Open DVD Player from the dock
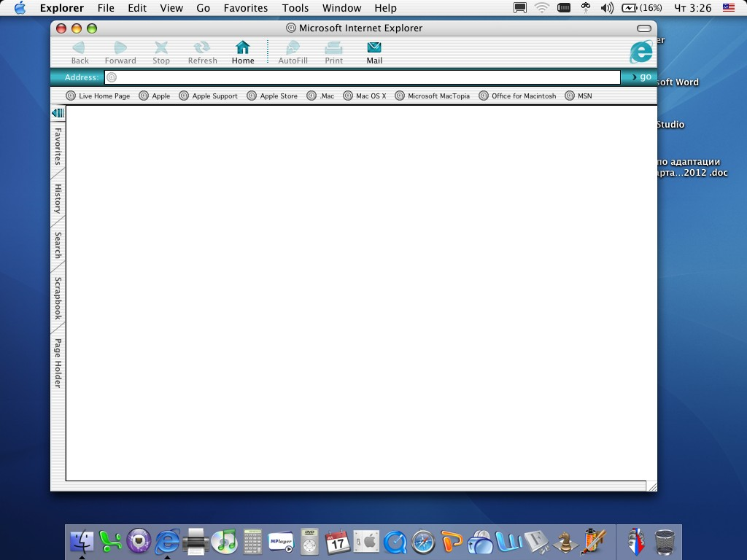Screen dimensions: 747x560 point(309,542)
